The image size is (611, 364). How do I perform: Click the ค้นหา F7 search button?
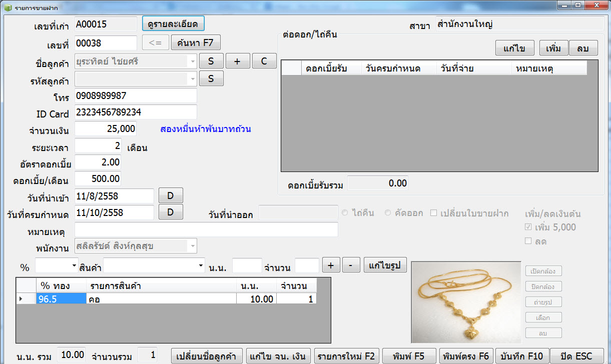195,43
